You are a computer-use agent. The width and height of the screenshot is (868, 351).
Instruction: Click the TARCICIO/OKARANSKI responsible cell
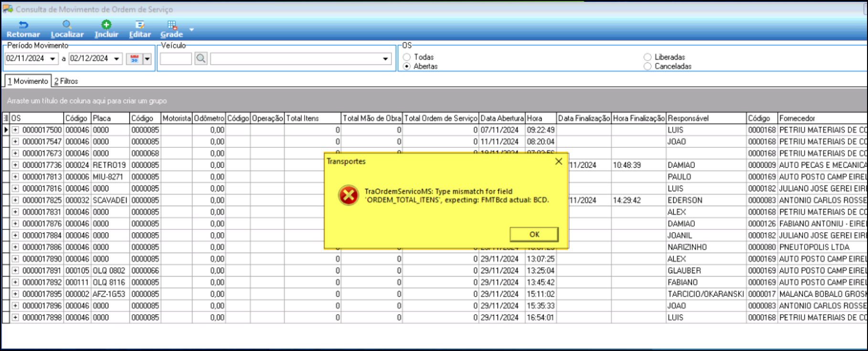click(x=706, y=294)
